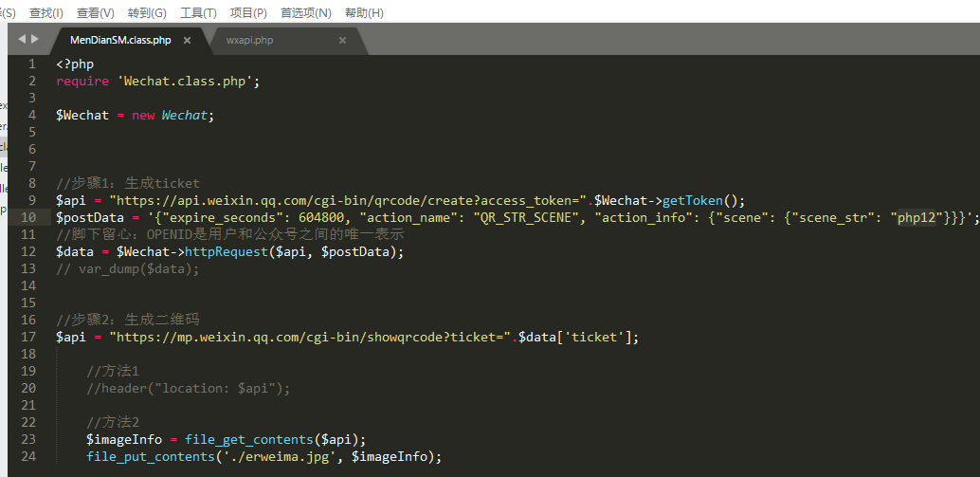
Task: Open the 查找(I) menu
Action: pyautogui.click(x=46, y=12)
